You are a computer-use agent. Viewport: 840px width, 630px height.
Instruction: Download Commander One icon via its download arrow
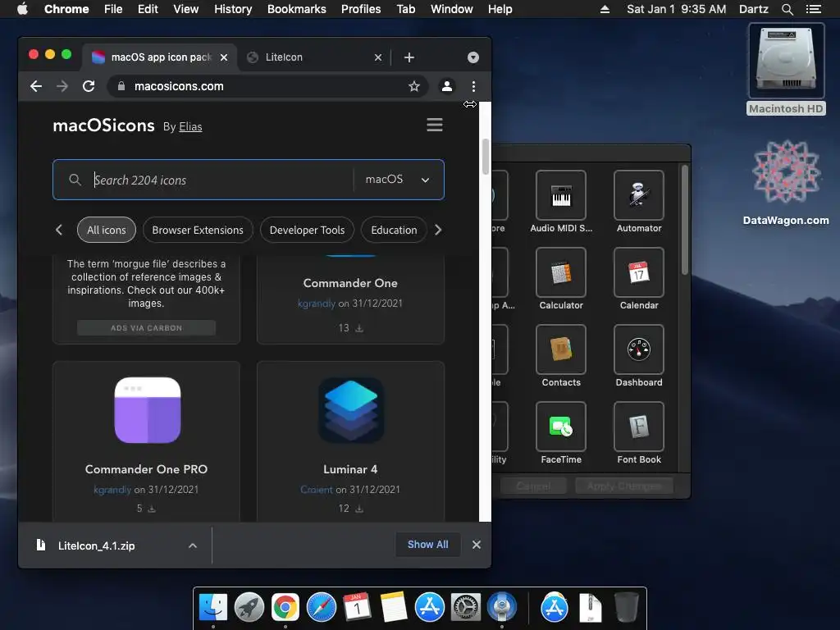point(359,328)
